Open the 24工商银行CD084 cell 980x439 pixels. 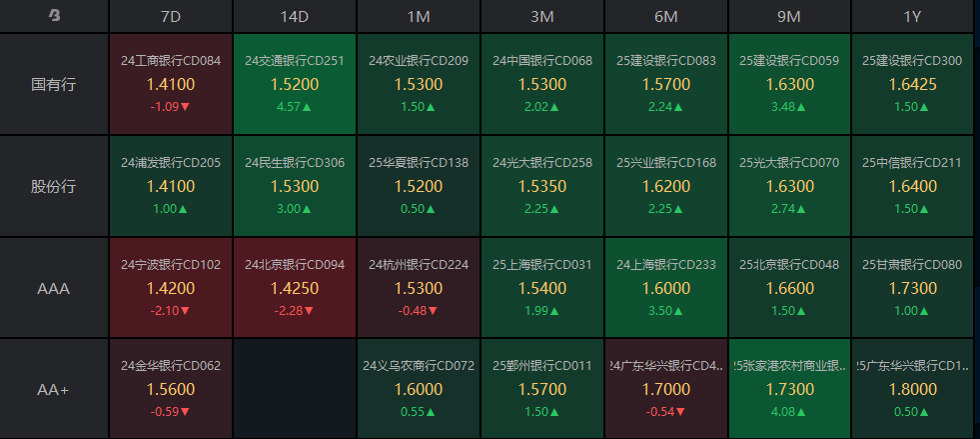[x=170, y=84]
